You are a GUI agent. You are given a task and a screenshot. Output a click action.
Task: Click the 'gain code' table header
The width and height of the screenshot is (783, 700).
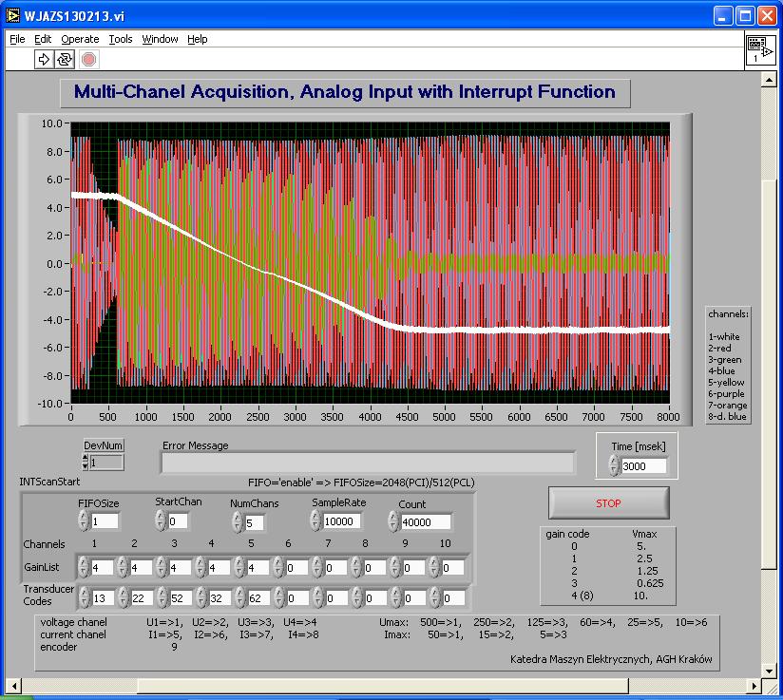[567, 534]
